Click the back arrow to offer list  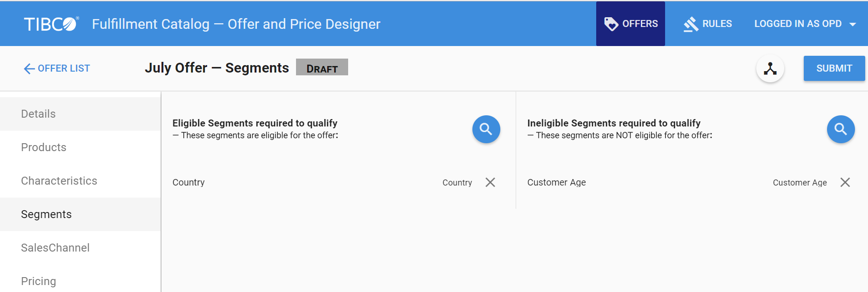pos(29,69)
